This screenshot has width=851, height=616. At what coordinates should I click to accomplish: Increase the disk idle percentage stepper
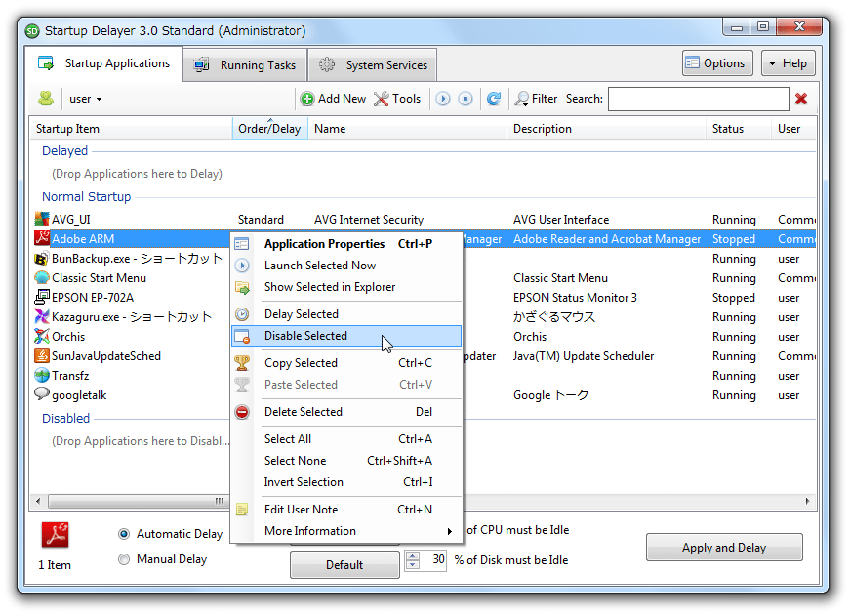[413, 555]
